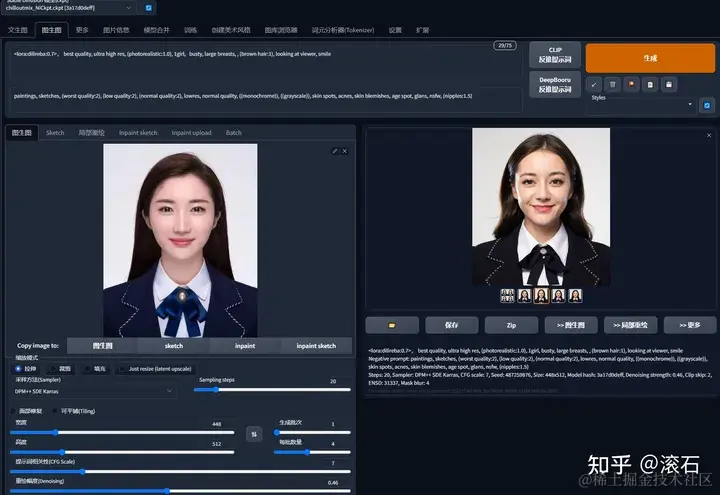The width and height of the screenshot is (720, 495).
Task: Adjust the 生成批次 batch count slider
Action: click(312, 432)
